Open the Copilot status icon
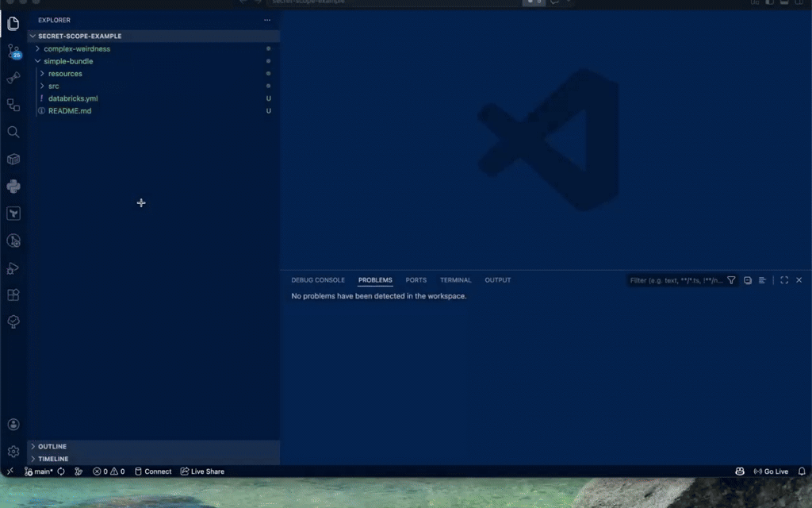The height and width of the screenshot is (508, 812). (740, 471)
